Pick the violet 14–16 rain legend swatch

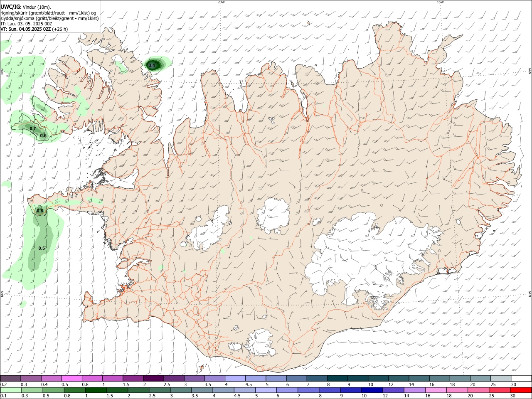click(x=414, y=390)
